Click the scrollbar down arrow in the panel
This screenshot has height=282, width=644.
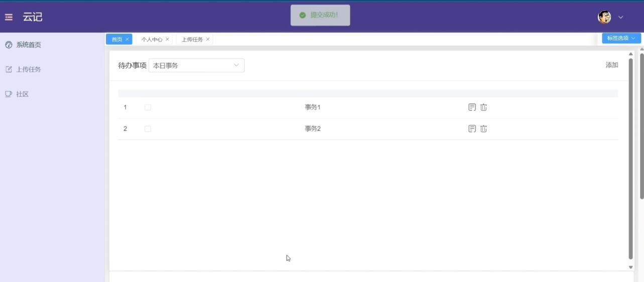[631, 267]
